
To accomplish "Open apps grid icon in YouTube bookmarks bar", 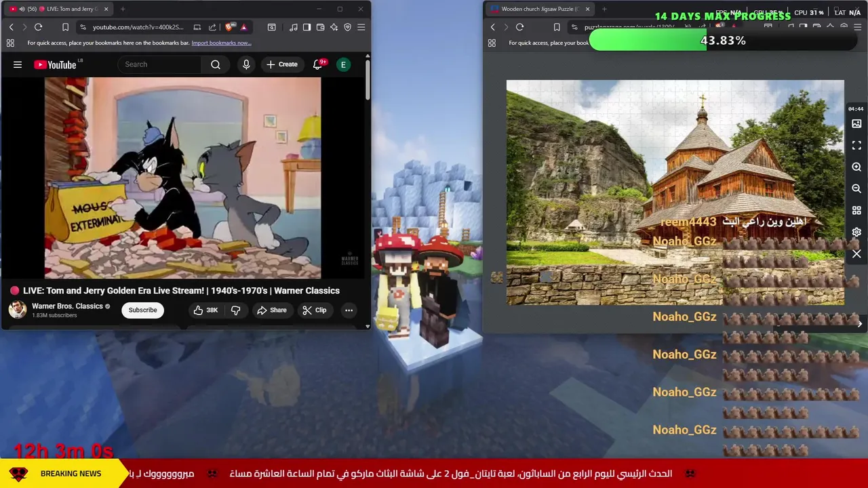I will [10, 43].
